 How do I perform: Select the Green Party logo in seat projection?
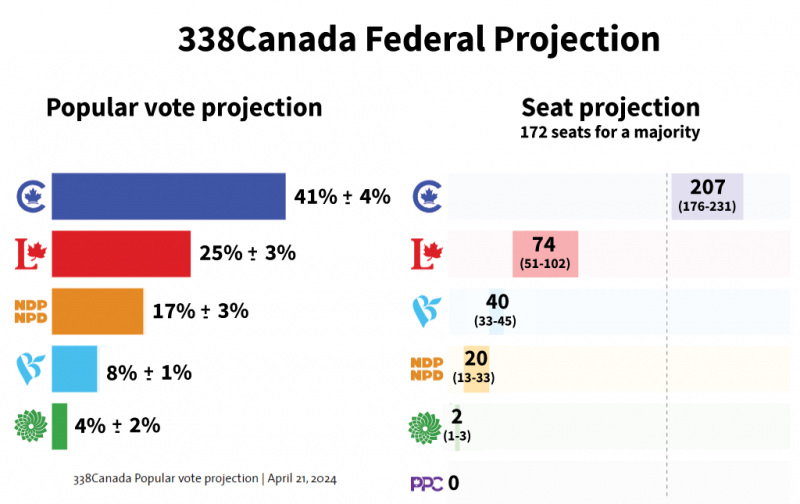pyautogui.click(x=428, y=425)
